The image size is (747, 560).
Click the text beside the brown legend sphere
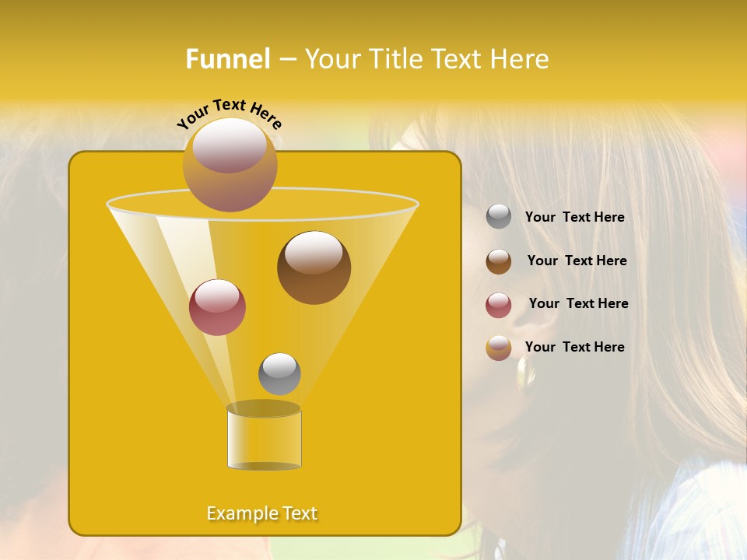click(x=577, y=261)
